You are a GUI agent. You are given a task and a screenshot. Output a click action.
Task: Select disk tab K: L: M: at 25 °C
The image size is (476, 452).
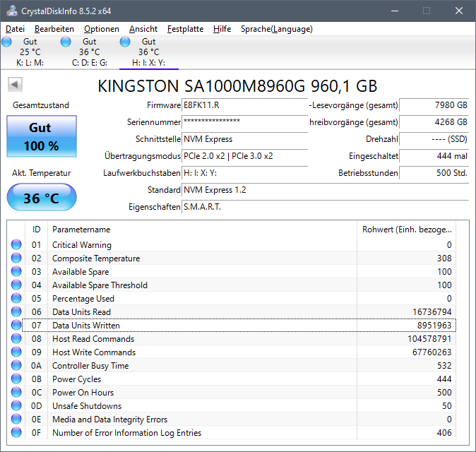click(30, 52)
